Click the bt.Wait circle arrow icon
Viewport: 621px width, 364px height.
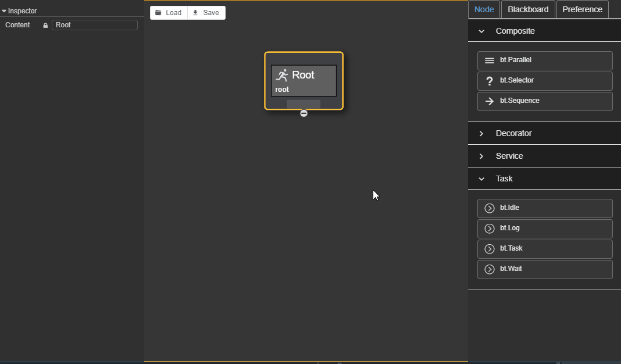click(x=490, y=269)
